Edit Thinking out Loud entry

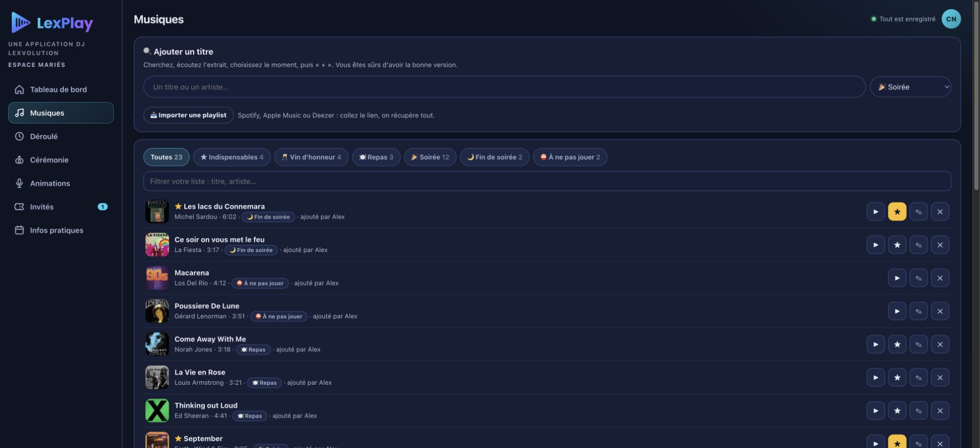pyautogui.click(x=919, y=410)
